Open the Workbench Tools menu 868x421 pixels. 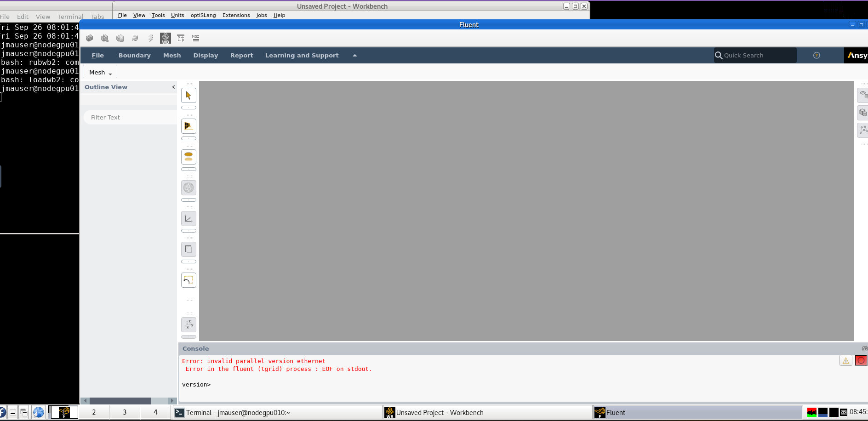pyautogui.click(x=158, y=15)
